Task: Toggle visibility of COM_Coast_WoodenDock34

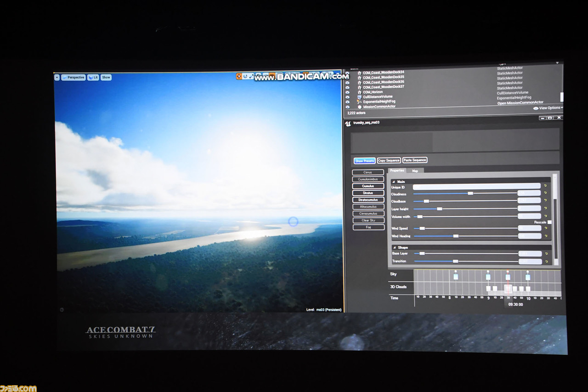Action: point(347,73)
